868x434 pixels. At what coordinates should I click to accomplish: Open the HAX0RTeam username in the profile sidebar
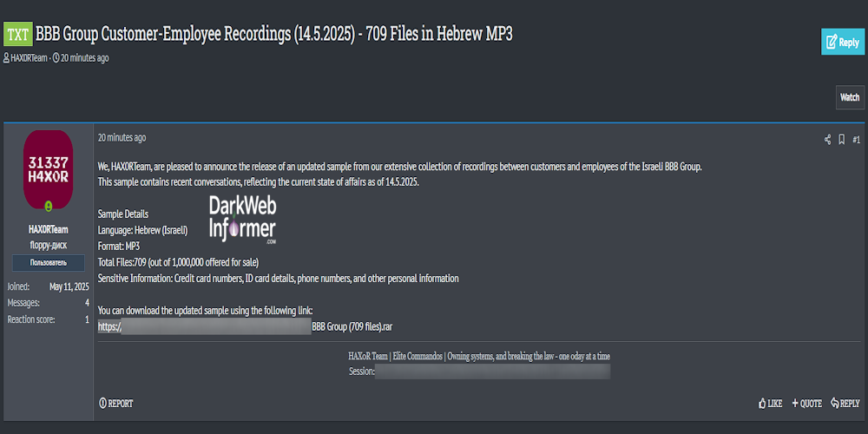(x=49, y=230)
